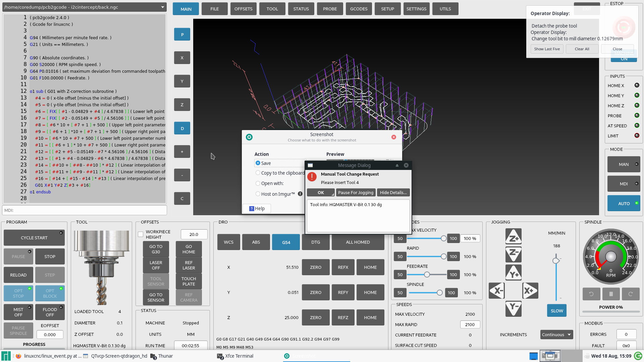Click the MAX RAPID value field
This screenshot has width=644, height=362.
(470, 324)
